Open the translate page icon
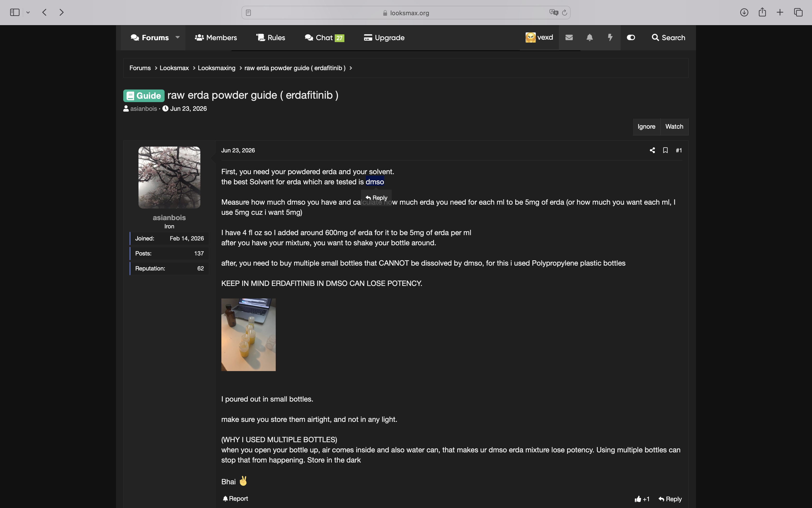This screenshot has width=812, height=508. pyautogui.click(x=554, y=12)
